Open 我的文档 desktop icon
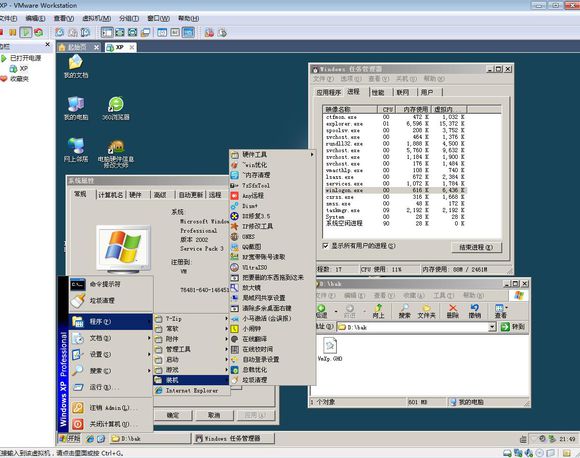 (75, 66)
